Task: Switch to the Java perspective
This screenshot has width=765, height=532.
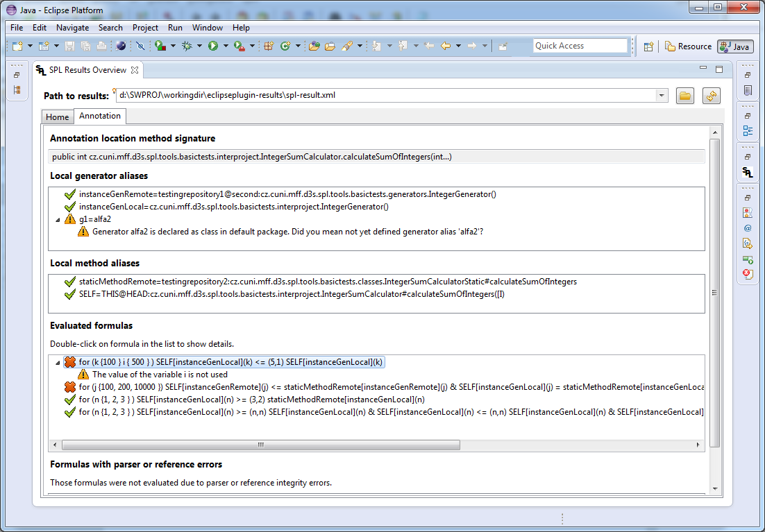Action: [x=736, y=46]
